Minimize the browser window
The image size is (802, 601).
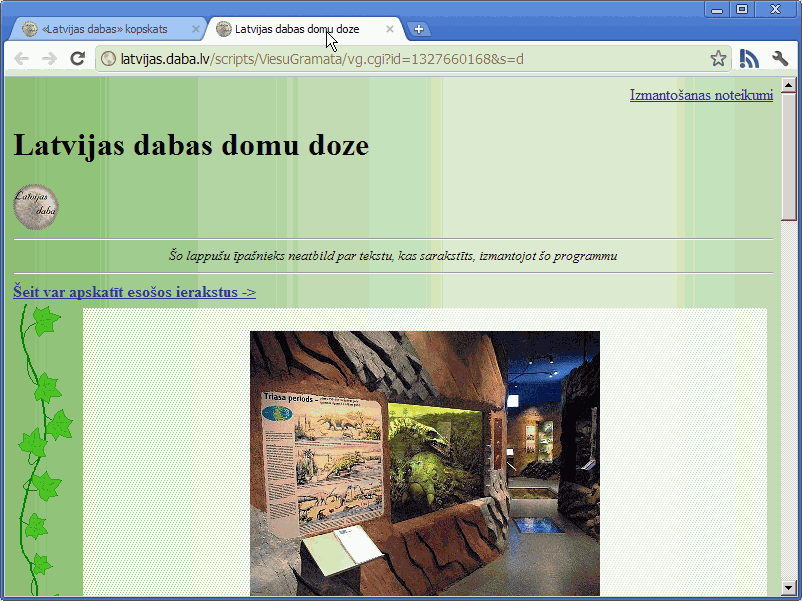pos(717,9)
